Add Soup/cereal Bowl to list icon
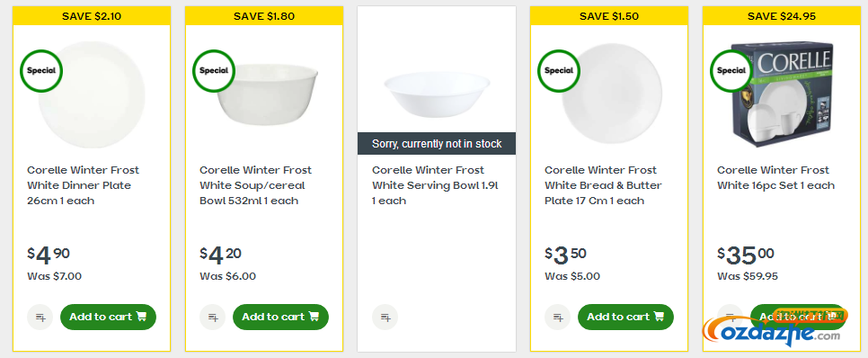868x358 pixels. coord(213,317)
